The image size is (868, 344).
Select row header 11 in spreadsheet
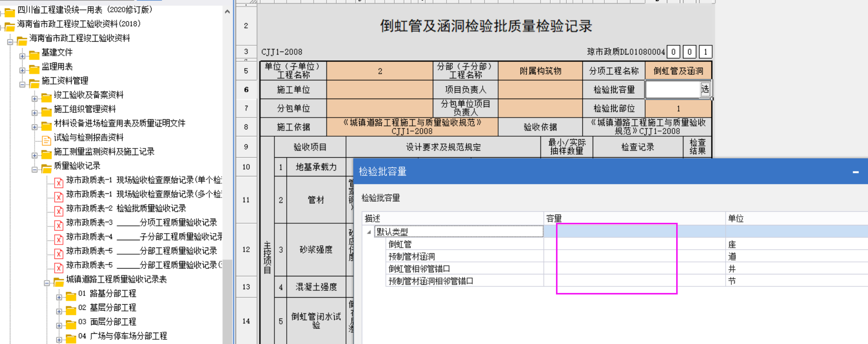point(246,200)
